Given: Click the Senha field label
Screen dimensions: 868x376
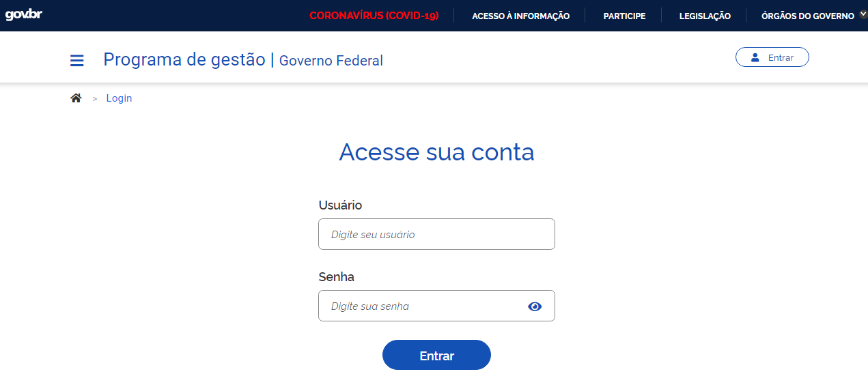Looking at the screenshot, I should point(336,277).
